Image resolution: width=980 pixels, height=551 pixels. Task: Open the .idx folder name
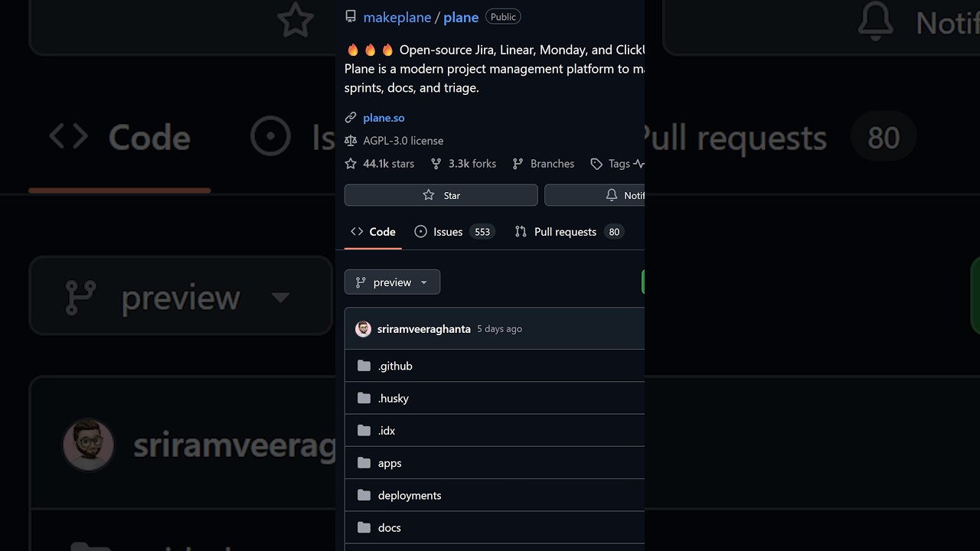[387, 431]
